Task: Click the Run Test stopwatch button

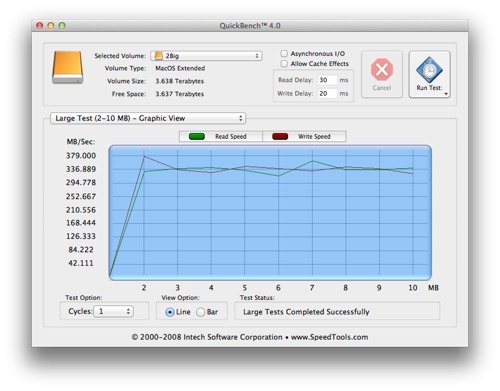Action: pos(429,74)
